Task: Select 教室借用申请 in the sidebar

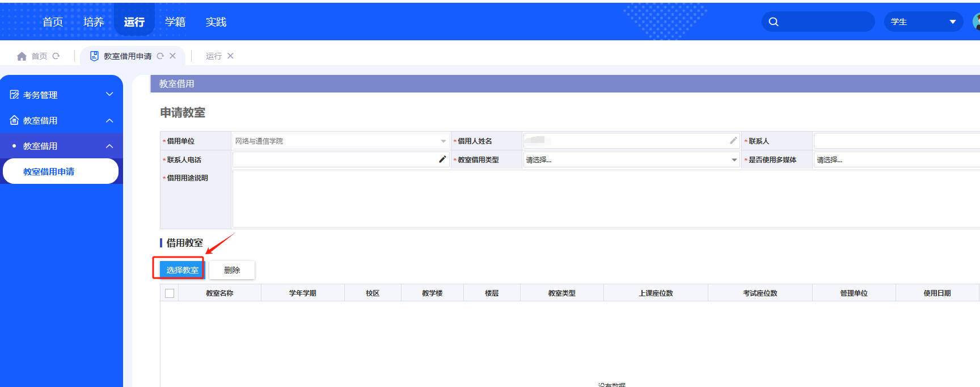Action: coord(61,171)
